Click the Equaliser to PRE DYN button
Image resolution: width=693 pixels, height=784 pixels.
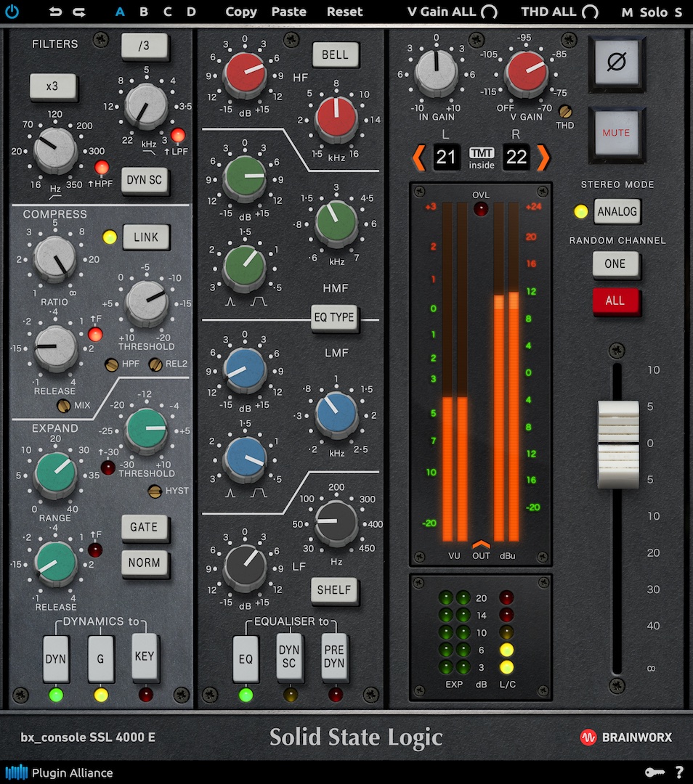(333, 656)
